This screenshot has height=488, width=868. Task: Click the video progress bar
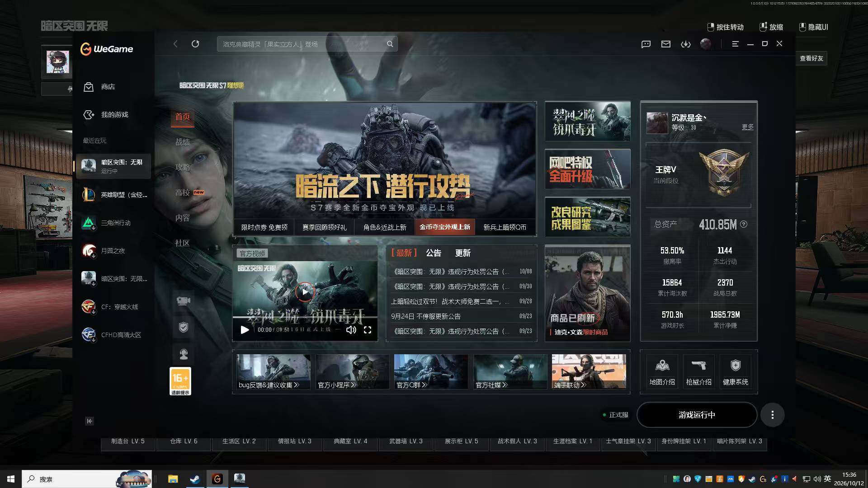(x=305, y=318)
